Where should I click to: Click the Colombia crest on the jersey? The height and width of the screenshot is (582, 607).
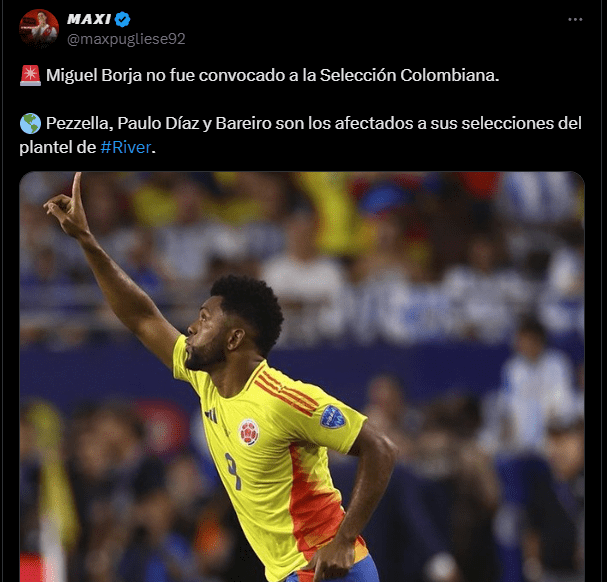(249, 431)
